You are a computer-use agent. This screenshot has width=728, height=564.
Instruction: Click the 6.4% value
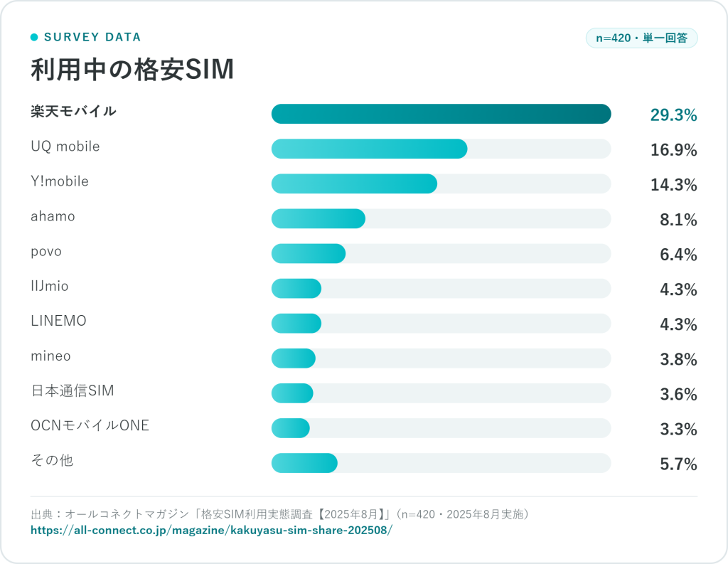tap(678, 254)
